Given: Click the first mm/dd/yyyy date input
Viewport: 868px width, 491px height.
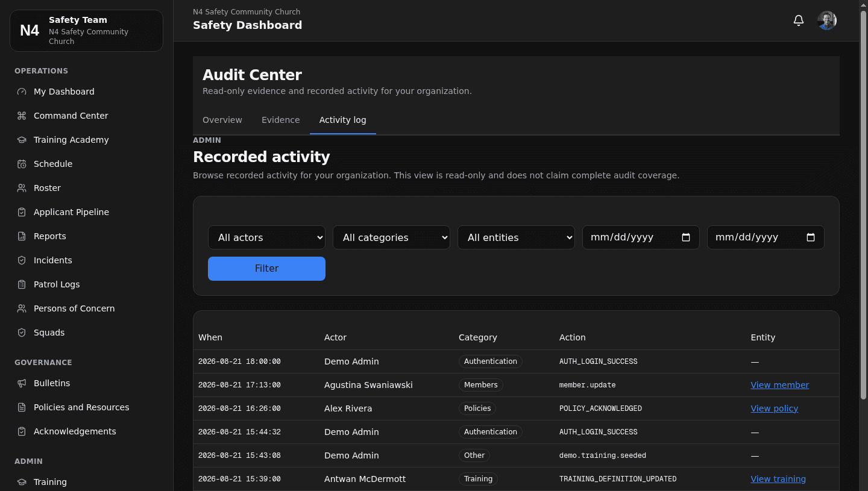Looking at the screenshot, I should [641, 237].
